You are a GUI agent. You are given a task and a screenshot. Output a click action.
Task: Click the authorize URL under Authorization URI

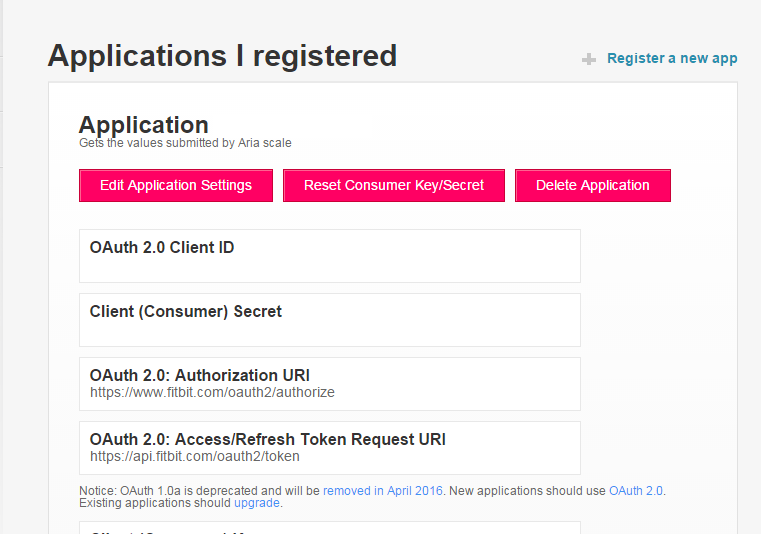(212, 393)
